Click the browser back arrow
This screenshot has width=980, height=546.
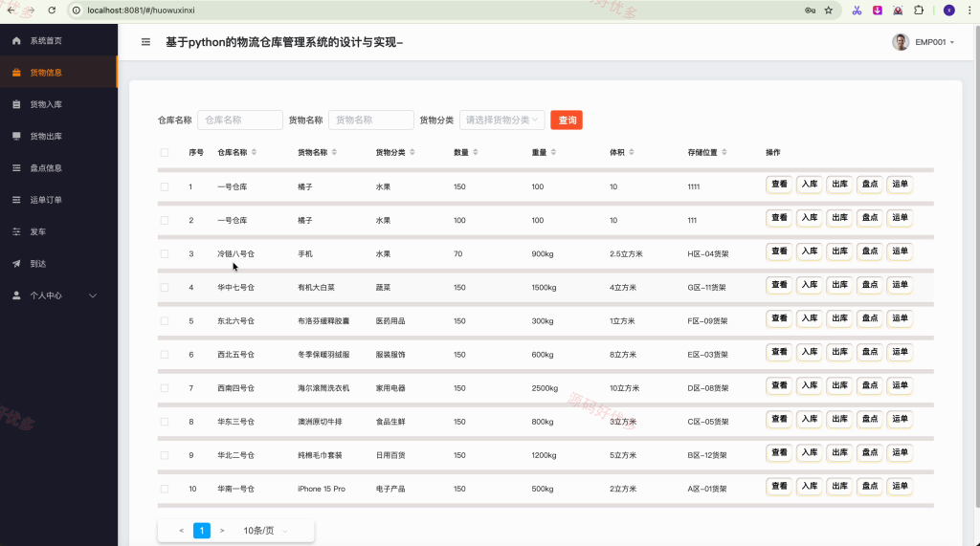tap(11, 10)
